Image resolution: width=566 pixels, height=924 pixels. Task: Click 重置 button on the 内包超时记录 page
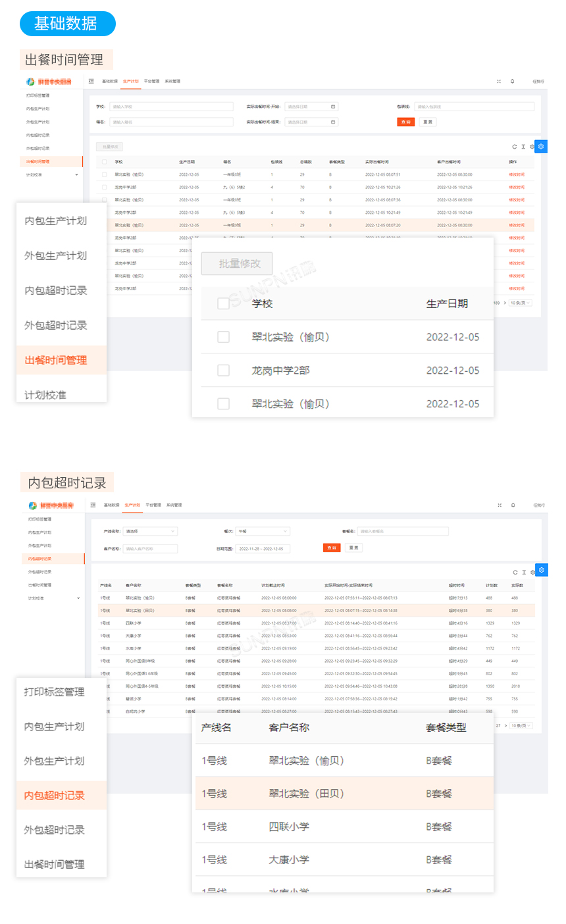[354, 548]
